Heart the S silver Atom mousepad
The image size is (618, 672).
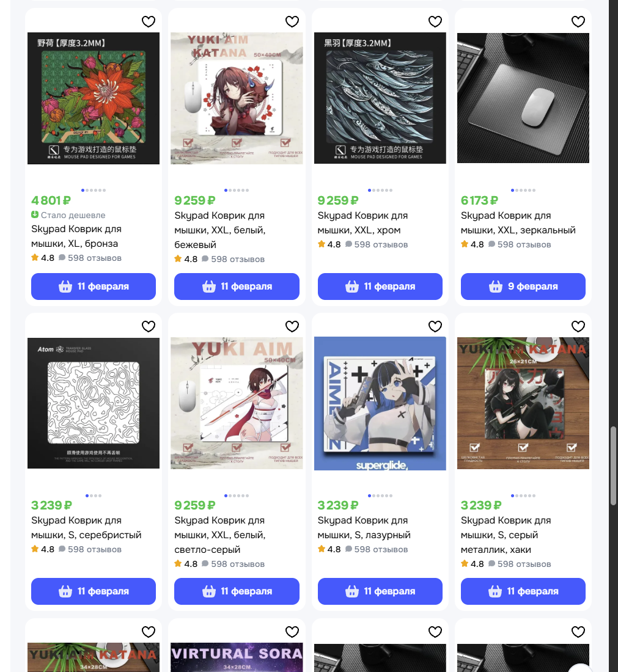[x=149, y=327]
